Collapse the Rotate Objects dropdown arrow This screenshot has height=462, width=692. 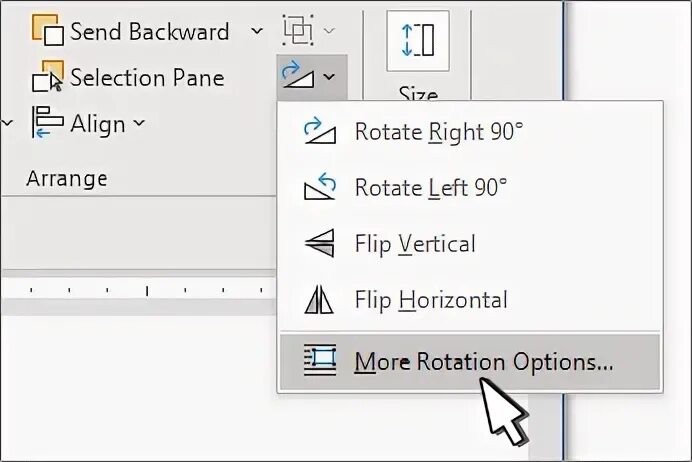point(329,75)
